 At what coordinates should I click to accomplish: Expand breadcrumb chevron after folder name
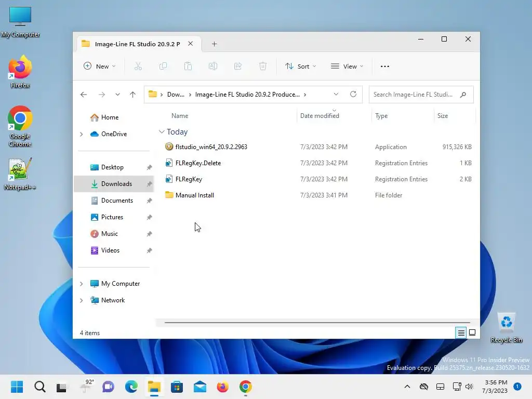305,95
